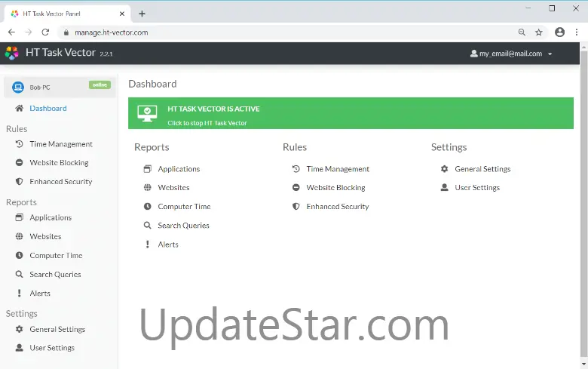Viewport: 588px width, 369px height.
Task: Open Websites link in dashboard Reports column
Action: pyautogui.click(x=173, y=188)
